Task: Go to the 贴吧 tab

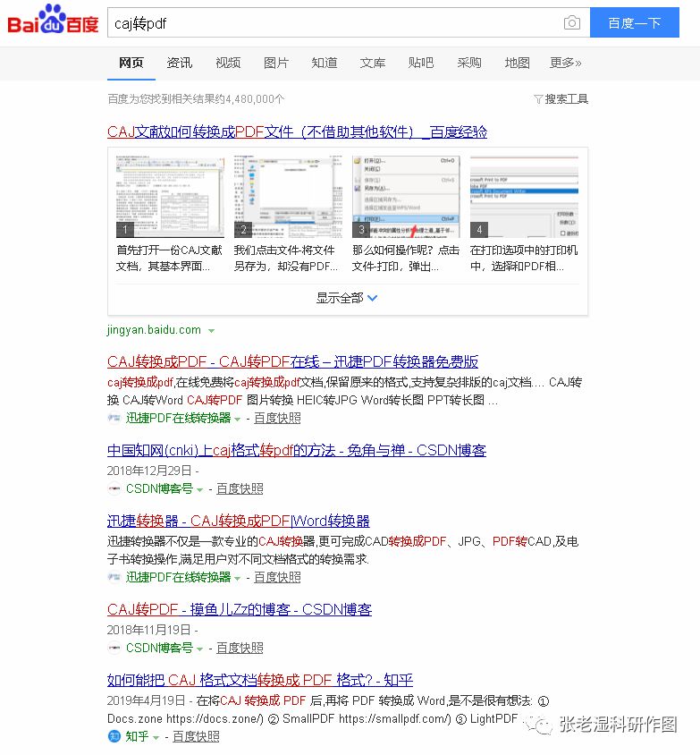Action: (421, 63)
